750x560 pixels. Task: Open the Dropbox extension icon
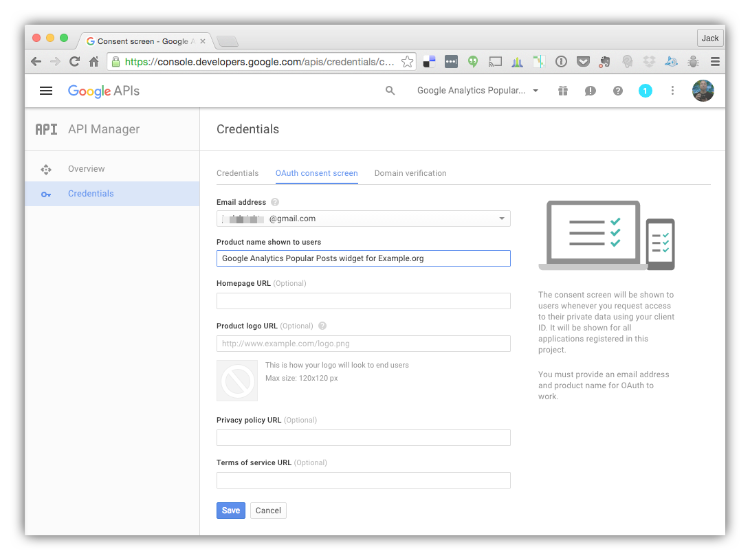click(x=649, y=62)
